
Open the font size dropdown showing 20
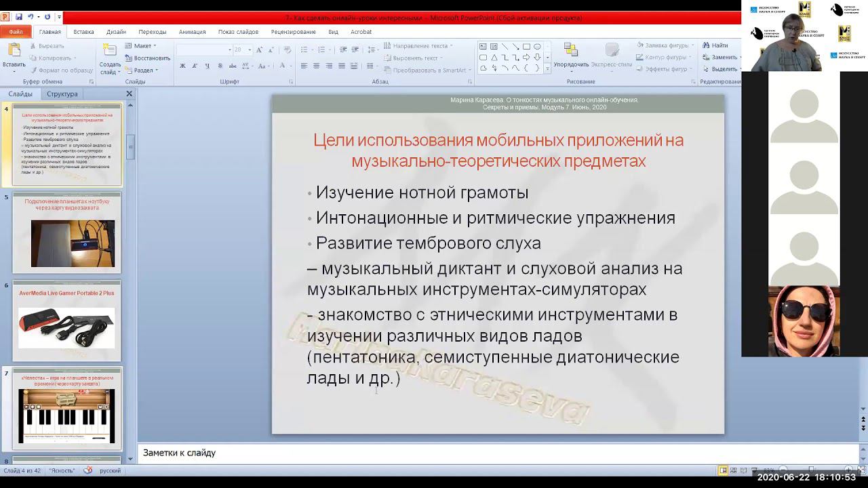pyautogui.click(x=241, y=49)
